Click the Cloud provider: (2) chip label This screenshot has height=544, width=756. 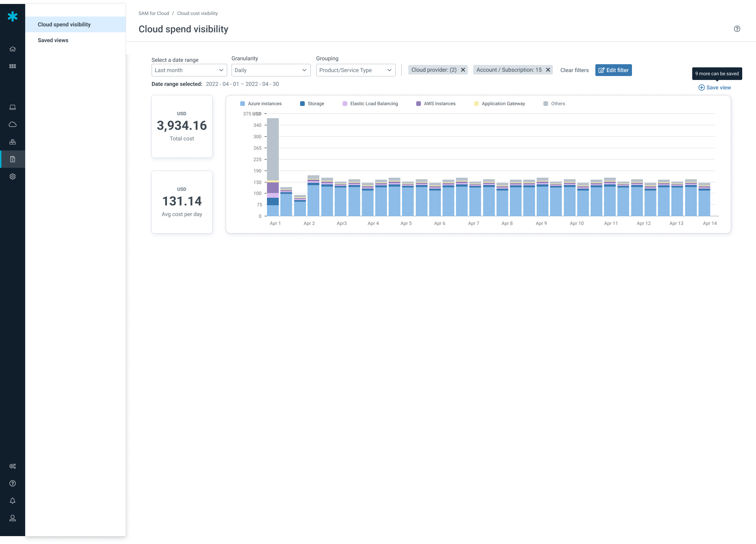coord(434,70)
